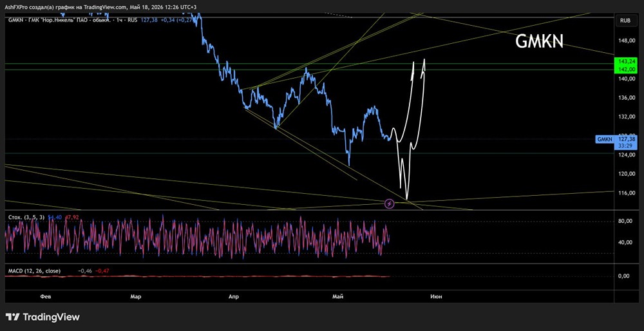Screen dimensions: 644x331
Task: Click the Мар label on time axis
Action: point(135,296)
